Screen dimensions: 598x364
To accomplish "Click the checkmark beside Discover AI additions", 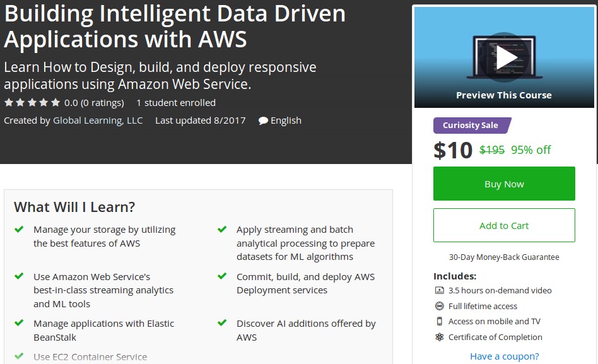I will coord(221,323).
